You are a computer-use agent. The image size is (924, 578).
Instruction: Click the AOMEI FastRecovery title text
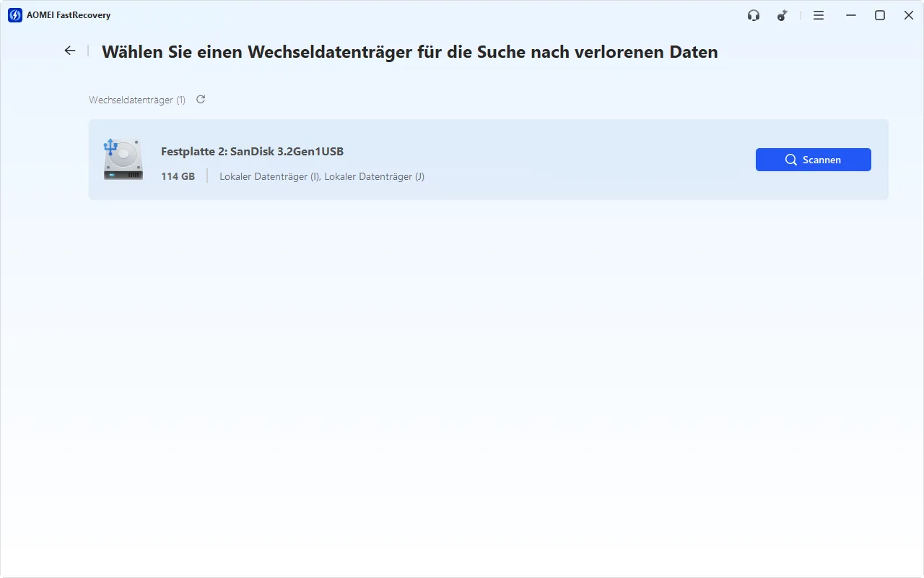pos(69,15)
